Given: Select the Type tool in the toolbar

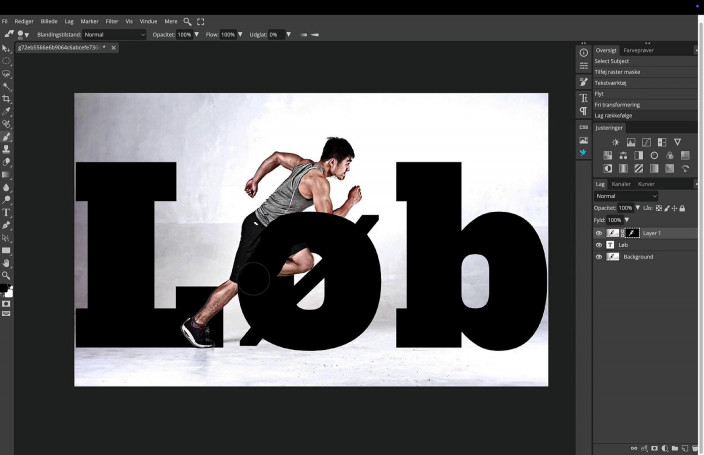Looking at the screenshot, I should coord(6,212).
